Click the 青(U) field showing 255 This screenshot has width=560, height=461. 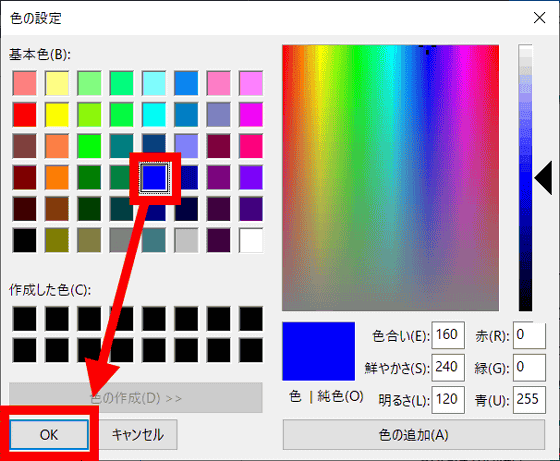tap(529, 400)
